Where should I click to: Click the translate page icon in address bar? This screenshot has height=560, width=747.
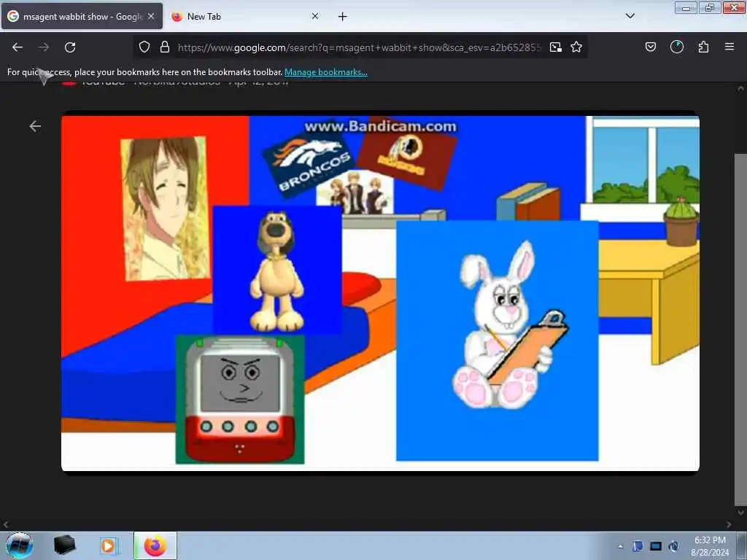tap(555, 47)
